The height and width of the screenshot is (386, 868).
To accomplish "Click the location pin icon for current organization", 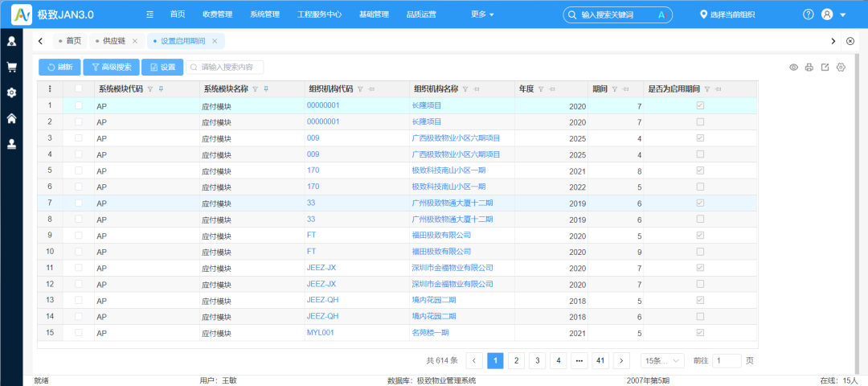I will tap(703, 14).
